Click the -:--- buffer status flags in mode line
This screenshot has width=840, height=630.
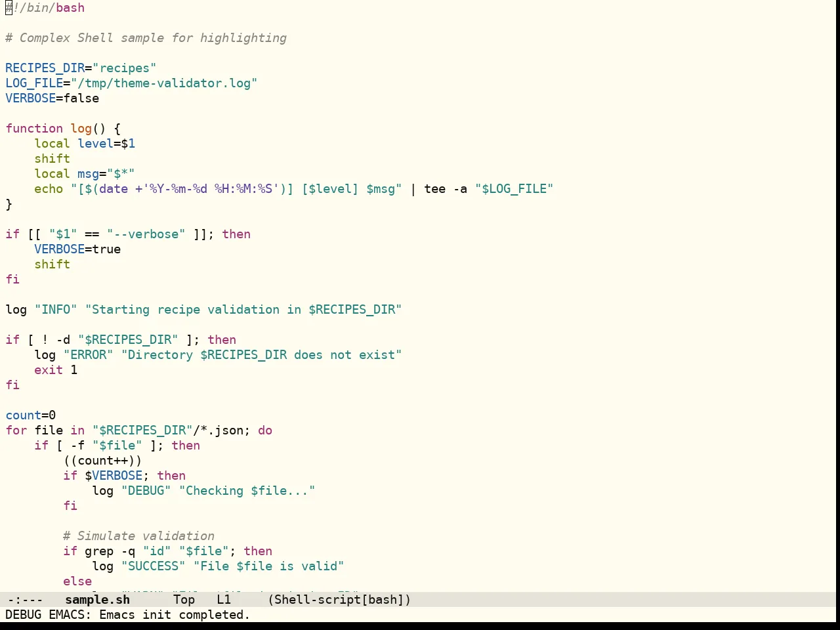[x=25, y=600]
